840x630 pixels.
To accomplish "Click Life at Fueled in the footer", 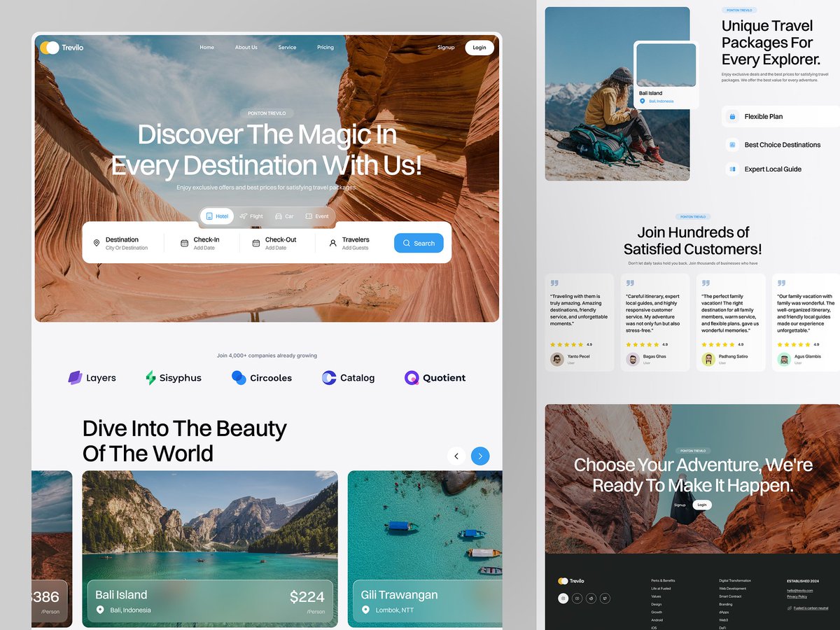I will [x=661, y=589].
